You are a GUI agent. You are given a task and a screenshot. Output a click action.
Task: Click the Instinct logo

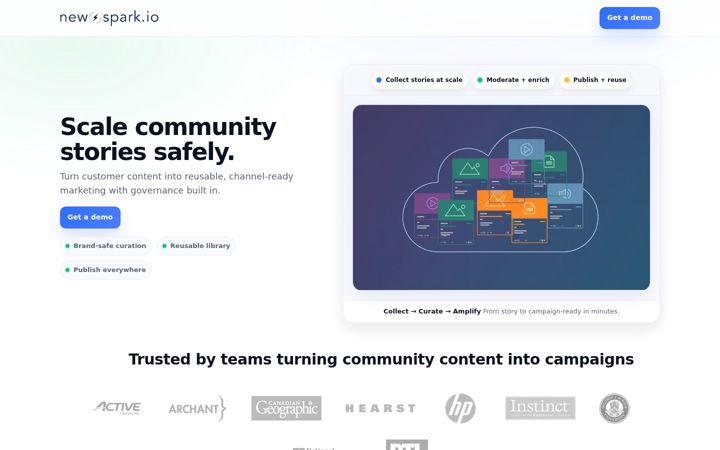[x=540, y=408]
